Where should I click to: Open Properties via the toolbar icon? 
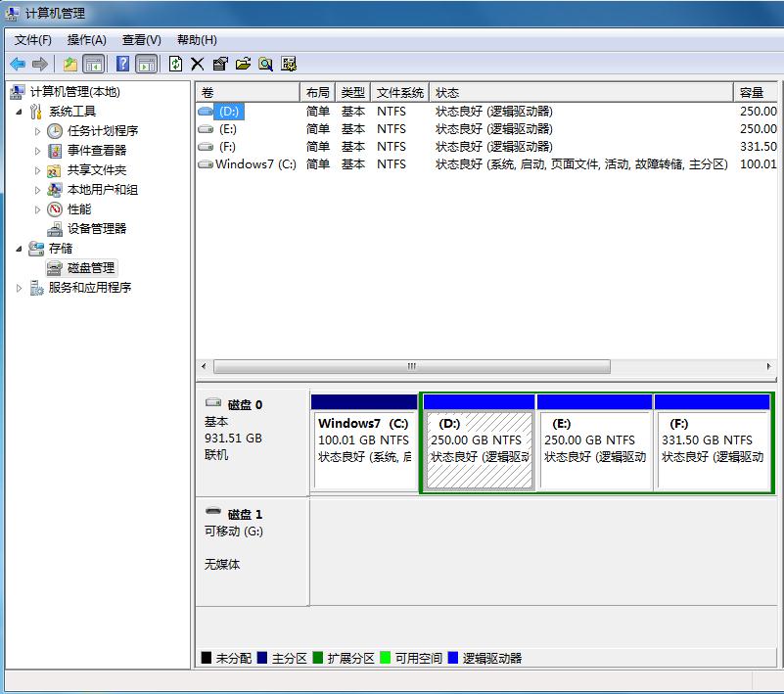pyautogui.click(x=221, y=63)
